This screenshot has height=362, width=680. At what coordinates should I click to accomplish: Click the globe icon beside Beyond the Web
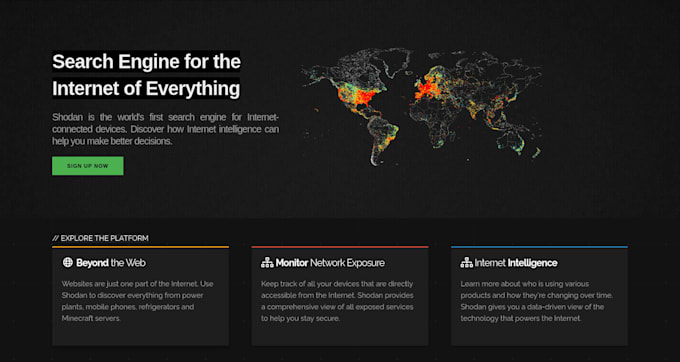[x=68, y=262]
